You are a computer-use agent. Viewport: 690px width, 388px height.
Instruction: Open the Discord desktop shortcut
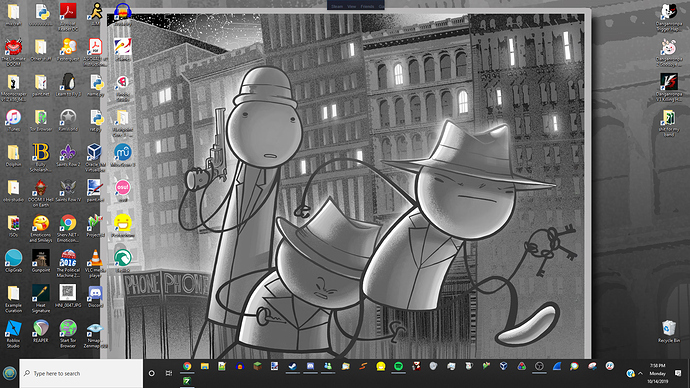point(95,296)
